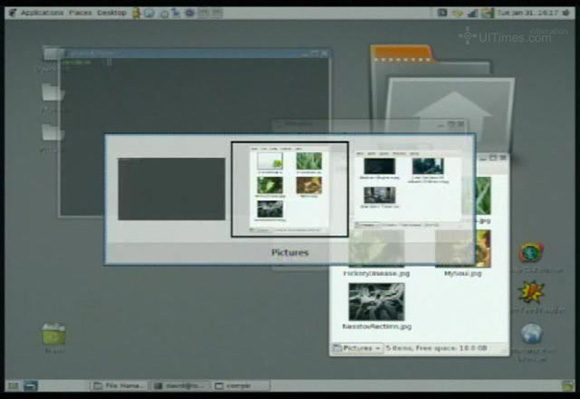The image size is (580, 399).
Task: Open the Desktop menu in top panel
Action: pos(112,13)
